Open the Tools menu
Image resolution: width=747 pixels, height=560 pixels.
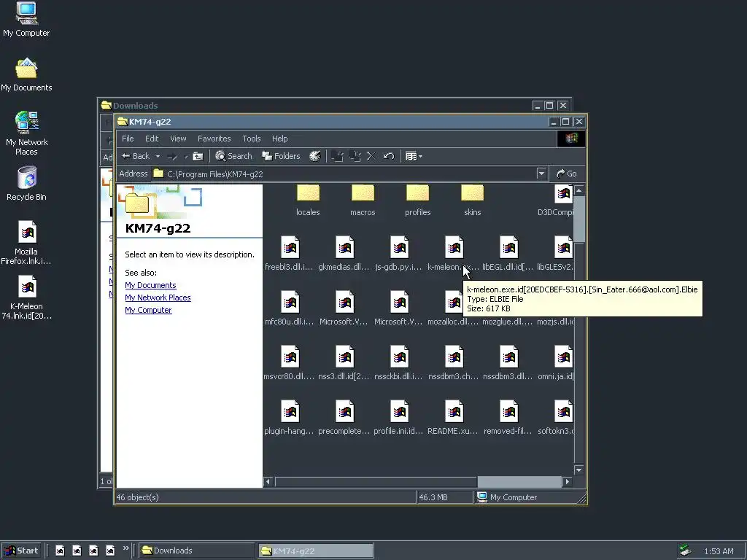[252, 139]
